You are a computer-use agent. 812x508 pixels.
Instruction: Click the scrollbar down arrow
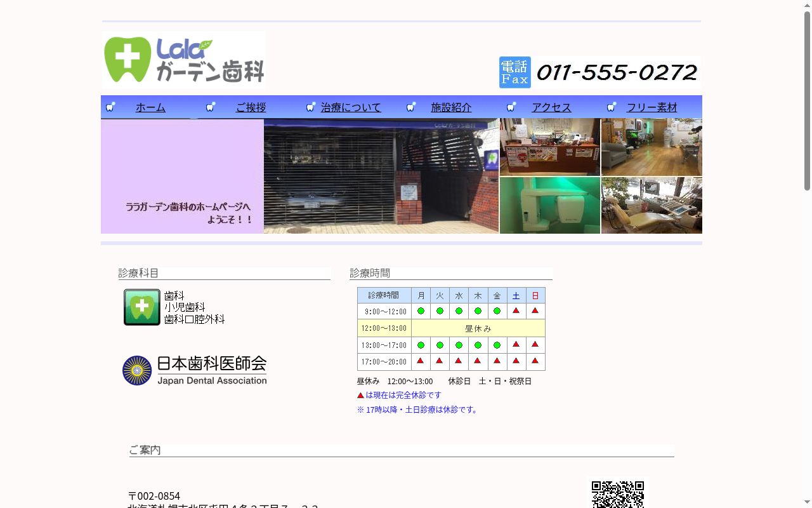807,503
